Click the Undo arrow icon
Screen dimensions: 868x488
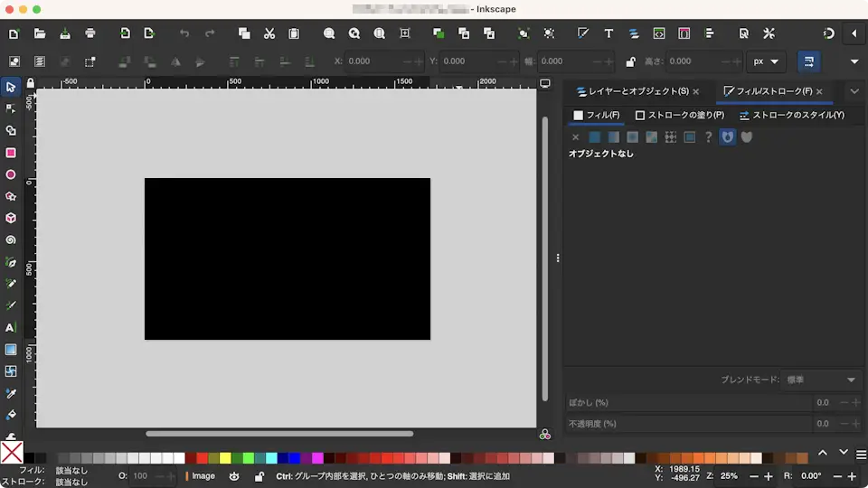(184, 33)
